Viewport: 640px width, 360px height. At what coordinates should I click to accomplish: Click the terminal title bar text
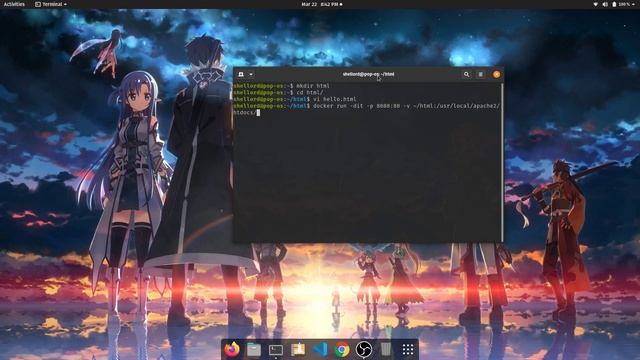pos(368,74)
